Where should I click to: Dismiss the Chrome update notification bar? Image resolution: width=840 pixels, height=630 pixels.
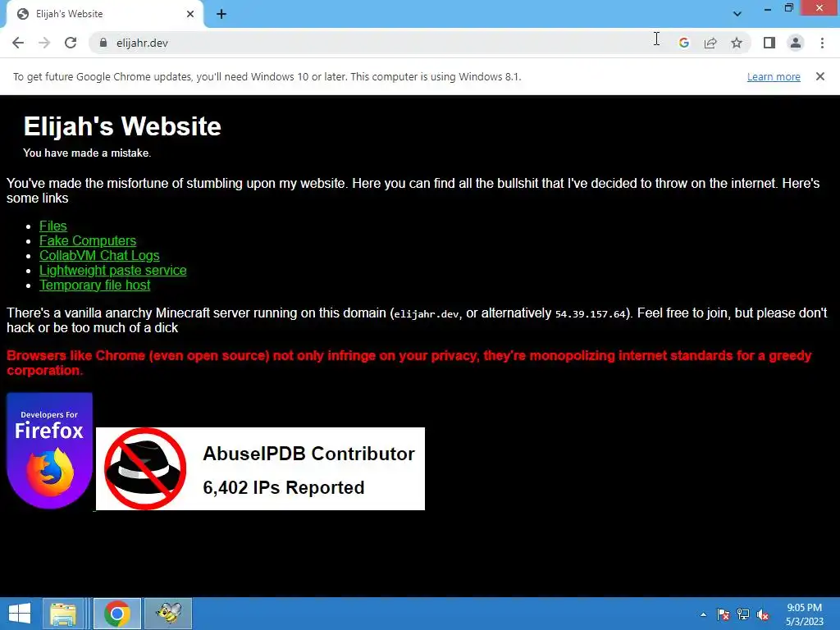click(x=819, y=76)
